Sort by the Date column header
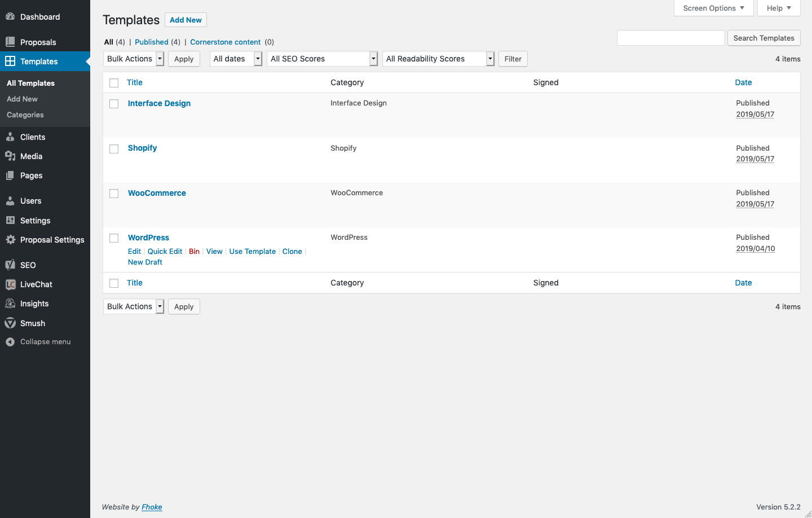The height and width of the screenshot is (518, 812). point(743,82)
